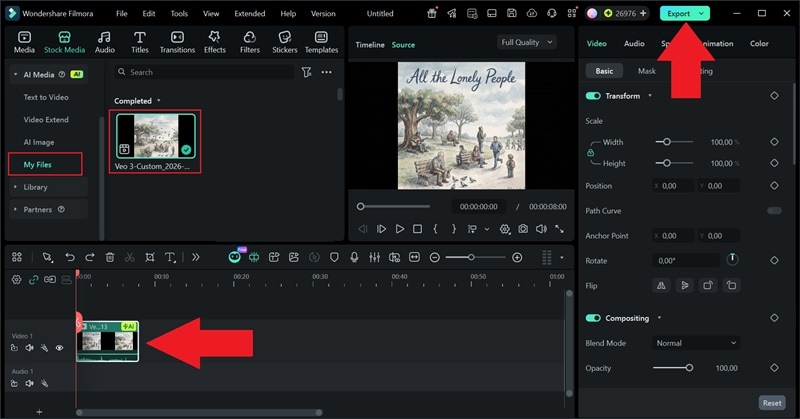Select the Veo 3-Custom video thumbnail
Image resolution: width=800 pixels, height=419 pixels.
[x=156, y=136]
